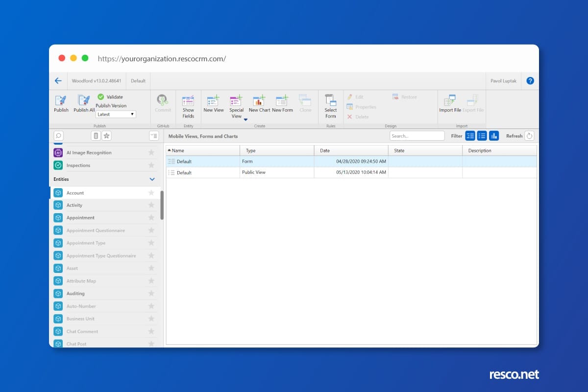Star the Auditing entity
This screenshot has height=392, width=588.
[x=151, y=294]
